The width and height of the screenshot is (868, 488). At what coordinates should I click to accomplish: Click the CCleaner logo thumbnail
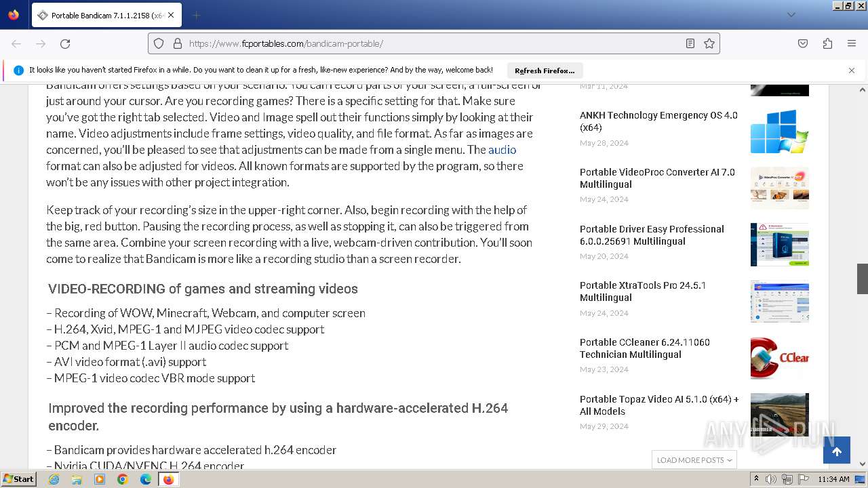coord(780,358)
